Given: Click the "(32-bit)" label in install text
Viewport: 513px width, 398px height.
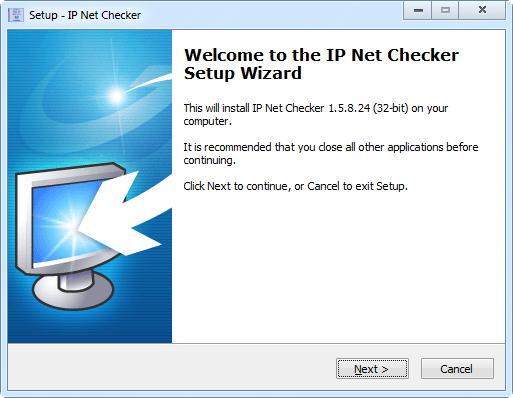Looking at the screenshot, I should click(x=390, y=108).
